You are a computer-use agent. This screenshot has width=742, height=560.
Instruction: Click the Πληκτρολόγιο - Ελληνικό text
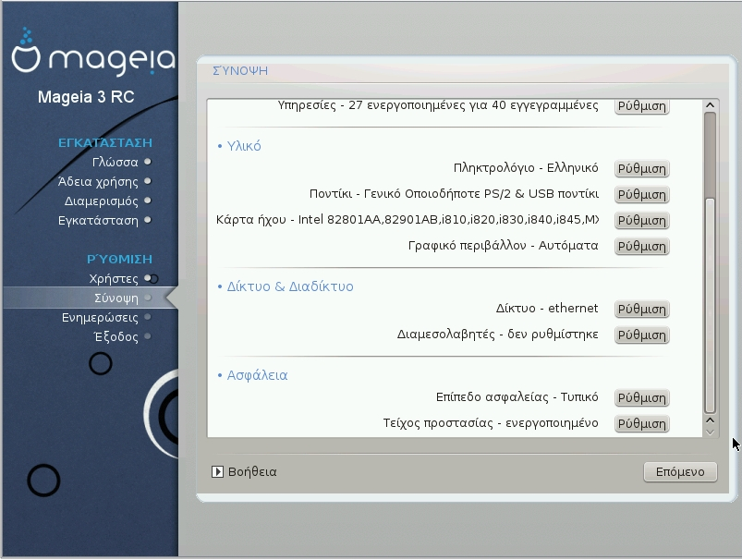click(x=526, y=168)
